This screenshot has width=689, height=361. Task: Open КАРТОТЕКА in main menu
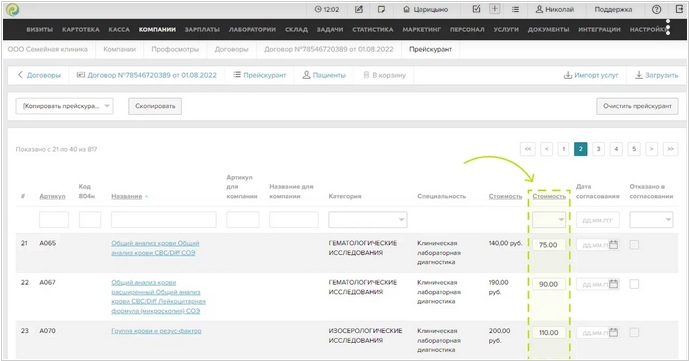click(x=81, y=29)
